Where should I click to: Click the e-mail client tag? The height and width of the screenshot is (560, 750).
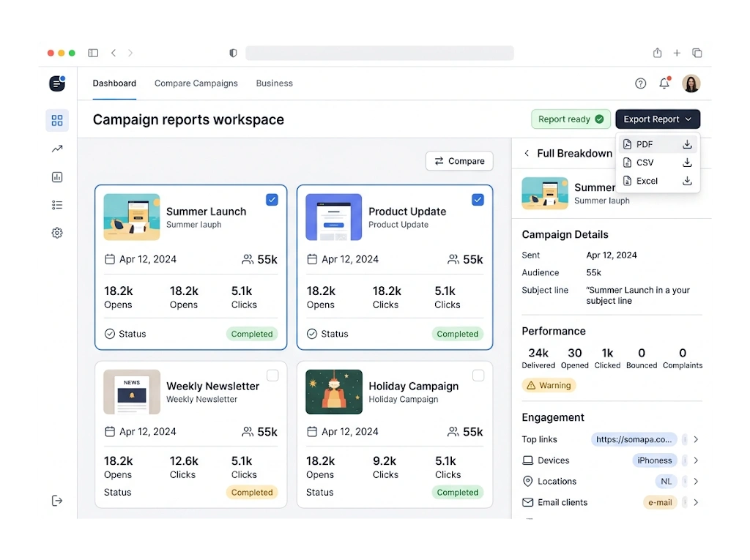pos(660,502)
